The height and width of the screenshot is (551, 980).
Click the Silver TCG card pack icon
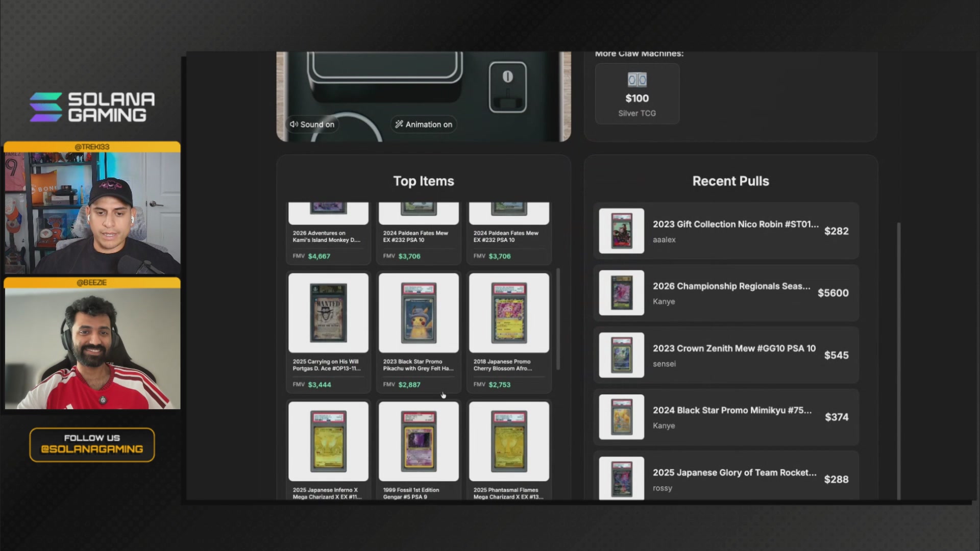pos(637,80)
